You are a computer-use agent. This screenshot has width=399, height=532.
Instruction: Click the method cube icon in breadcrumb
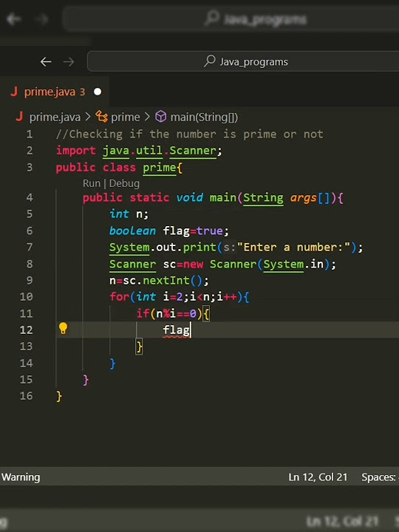click(x=161, y=117)
